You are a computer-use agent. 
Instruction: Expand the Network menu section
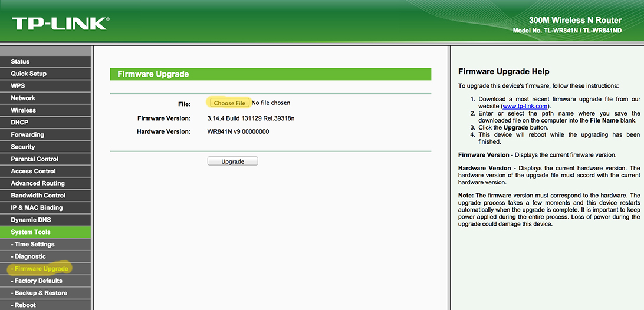coord(23,98)
